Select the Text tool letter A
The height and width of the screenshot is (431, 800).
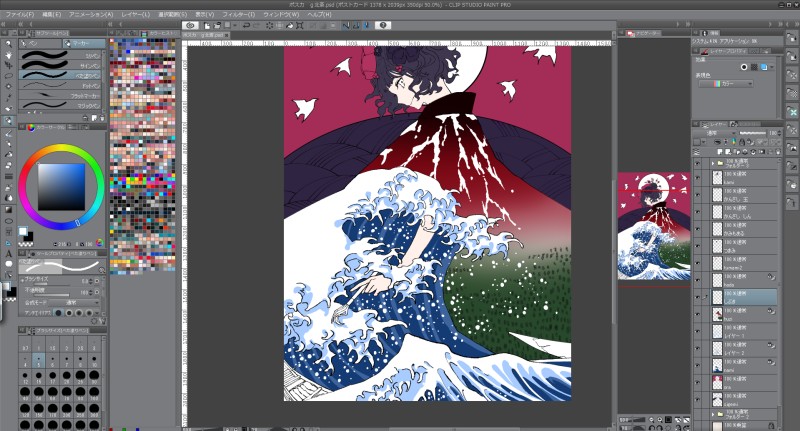[9, 253]
